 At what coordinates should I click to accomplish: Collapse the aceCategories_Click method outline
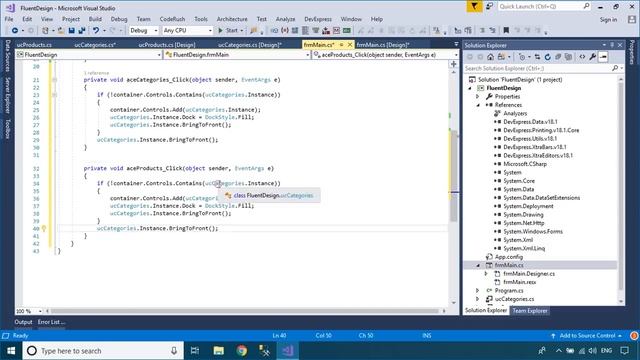(55, 80)
